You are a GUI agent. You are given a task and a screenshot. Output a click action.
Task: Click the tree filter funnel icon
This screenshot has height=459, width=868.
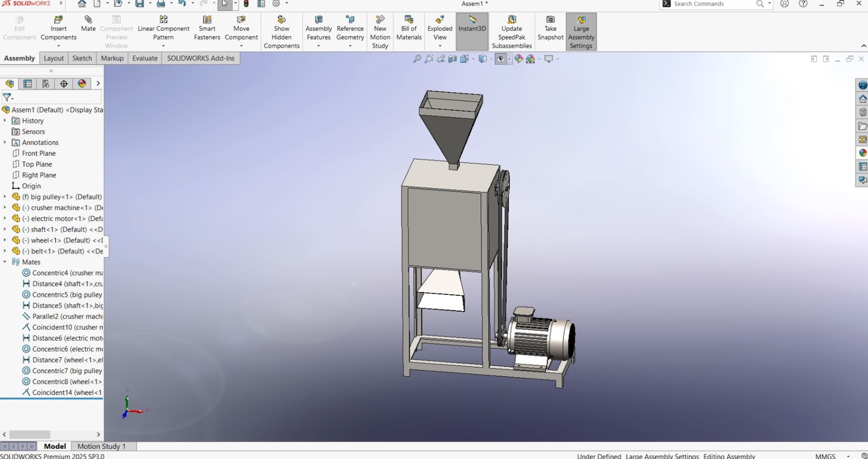pos(7,98)
